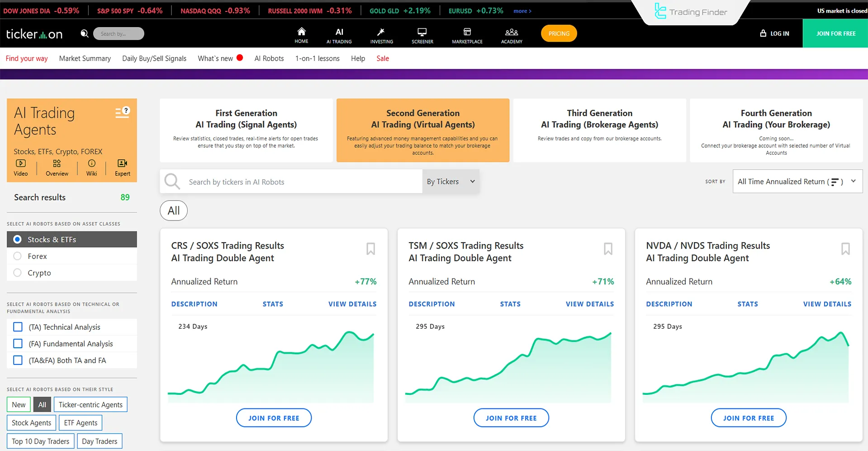
Task: Open the Academy section
Action: 511,34
